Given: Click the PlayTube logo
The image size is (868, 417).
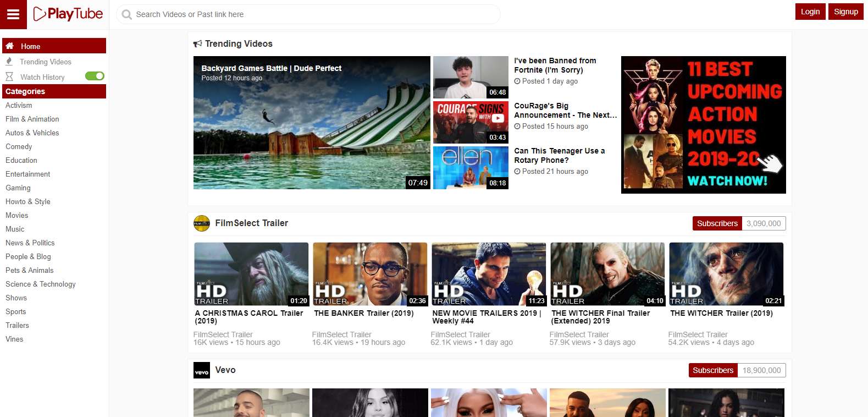Looking at the screenshot, I should coord(68,14).
